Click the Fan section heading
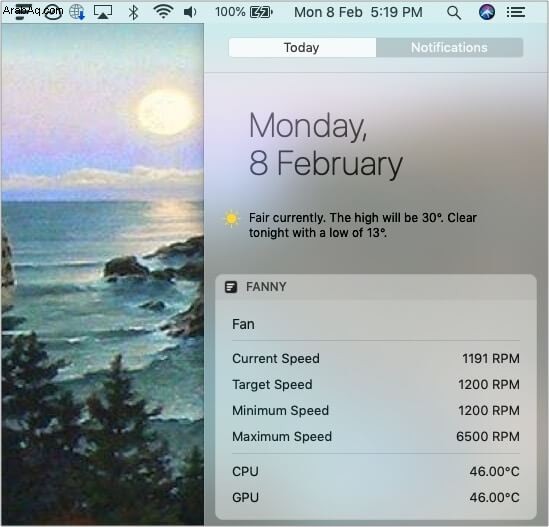This screenshot has height=527, width=549. [243, 324]
